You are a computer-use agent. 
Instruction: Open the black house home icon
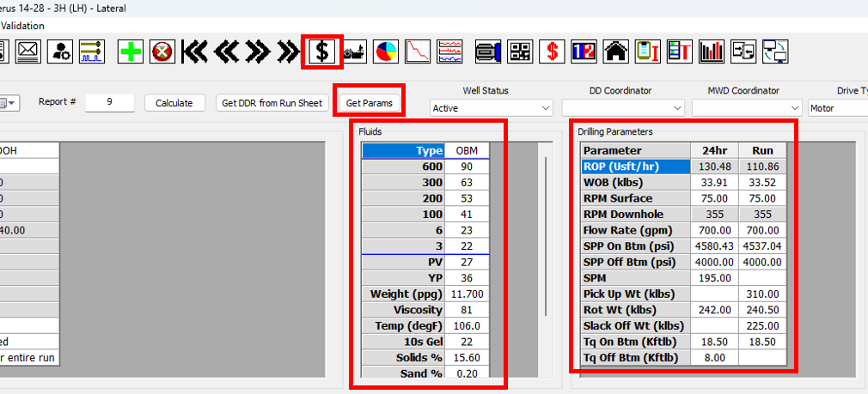pyautogui.click(x=614, y=52)
